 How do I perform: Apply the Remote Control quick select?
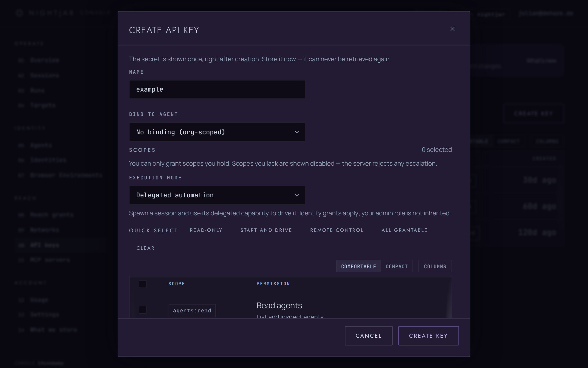(x=336, y=230)
